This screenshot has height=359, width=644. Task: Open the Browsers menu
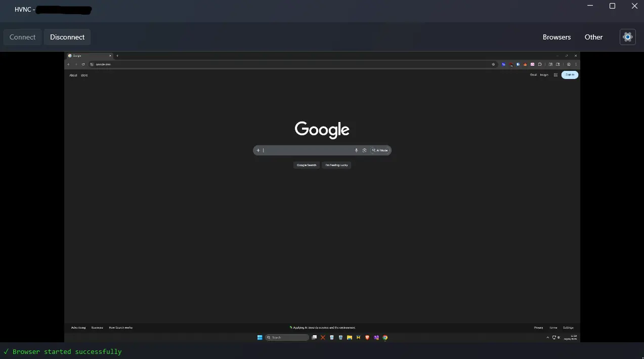(556, 37)
